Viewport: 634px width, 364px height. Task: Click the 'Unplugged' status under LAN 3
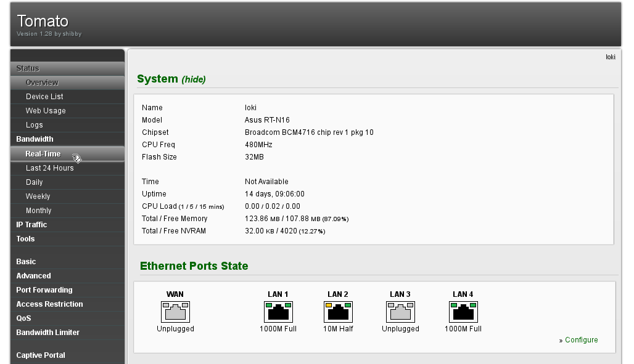click(x=400, y=329)
